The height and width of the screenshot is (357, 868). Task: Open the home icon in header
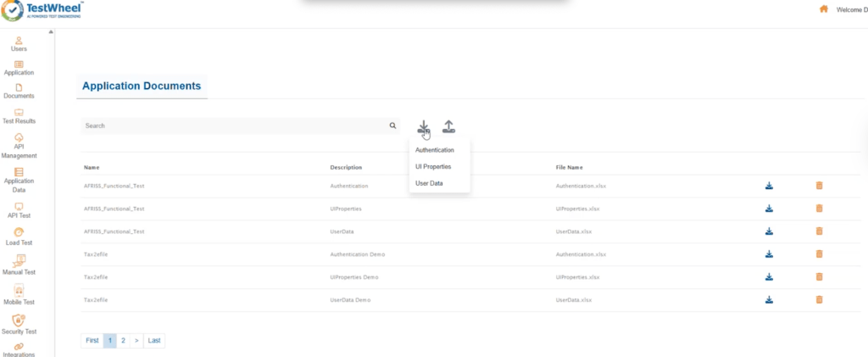click(823, 9)
